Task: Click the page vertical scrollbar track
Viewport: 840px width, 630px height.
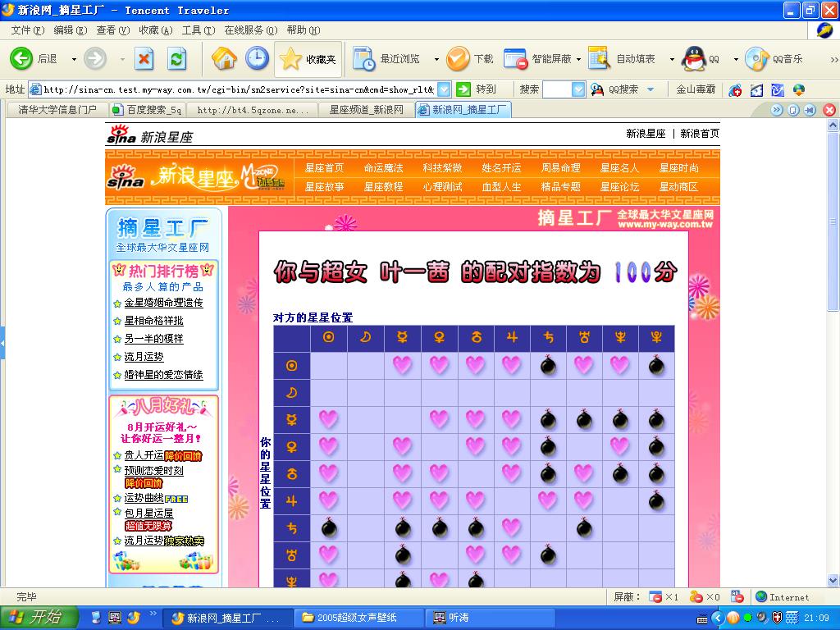Action: (x=833, y=410)
